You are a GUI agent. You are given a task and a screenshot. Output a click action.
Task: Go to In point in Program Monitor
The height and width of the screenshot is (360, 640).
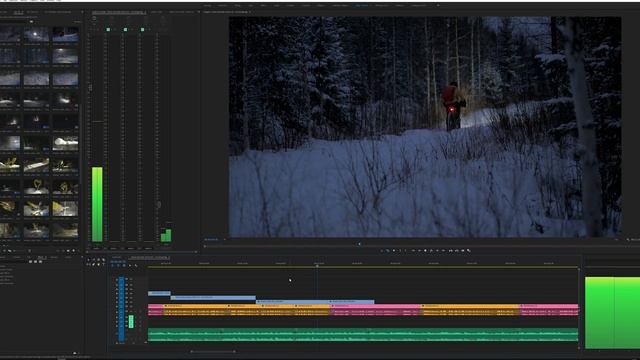pos(413,251)
